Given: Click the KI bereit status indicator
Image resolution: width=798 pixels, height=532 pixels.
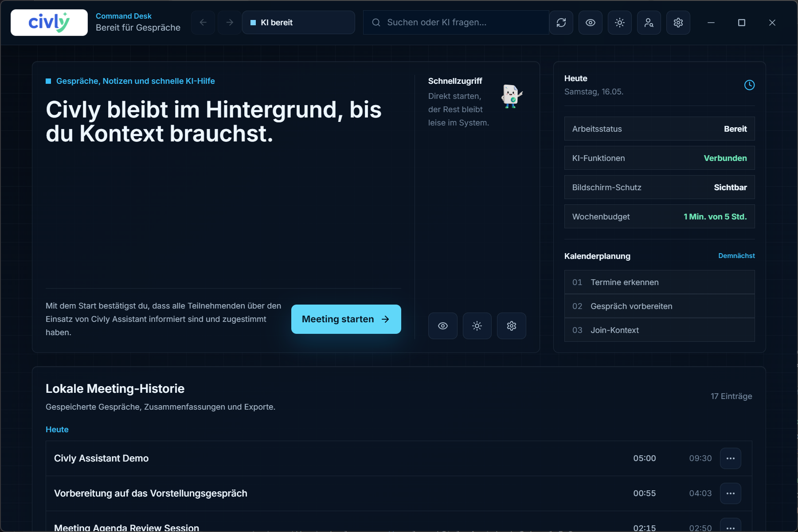Looking at the screenshot, I should pyautogui.click(x=298, y=23).
